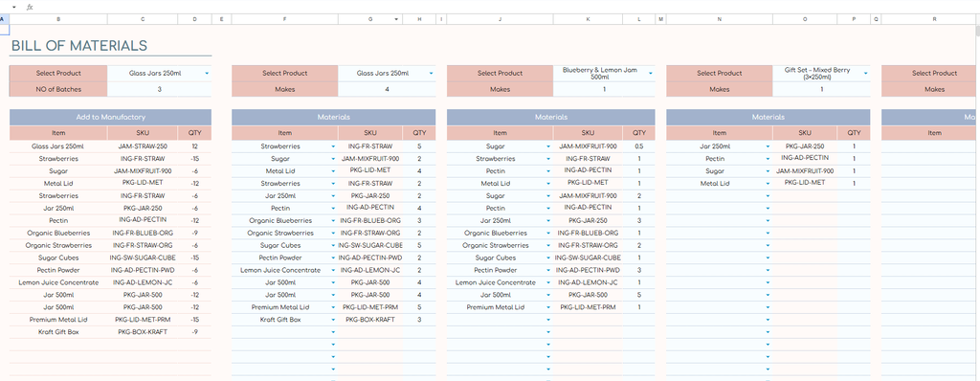980x381 pixels.
Task: Select PKG-JAR-500 SKU with QTY 5
Action: 588,295
